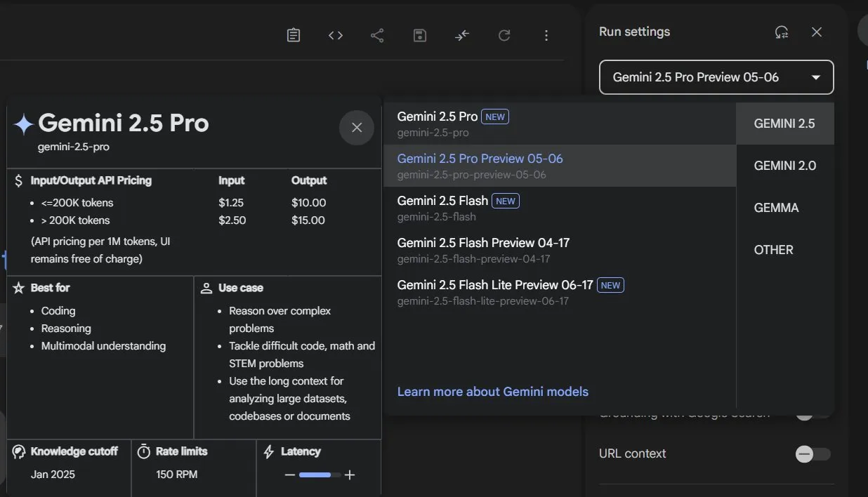Viewport: 868px width, 497px height.
Task: Open system instructions via the clipboard icon
Action: point(294,35)
